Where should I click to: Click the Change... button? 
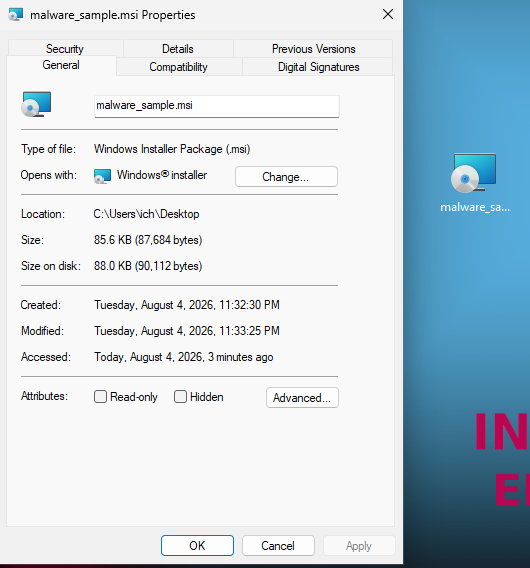286,177
